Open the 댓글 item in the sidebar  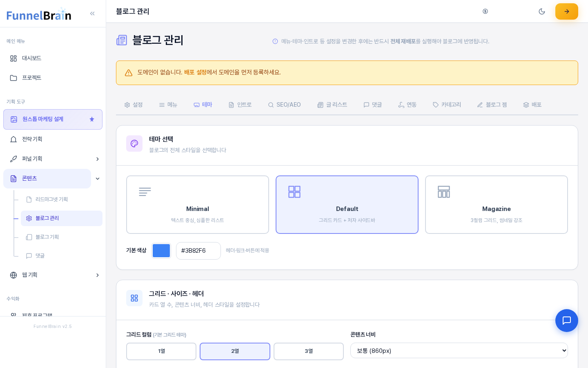coord(62,256)
